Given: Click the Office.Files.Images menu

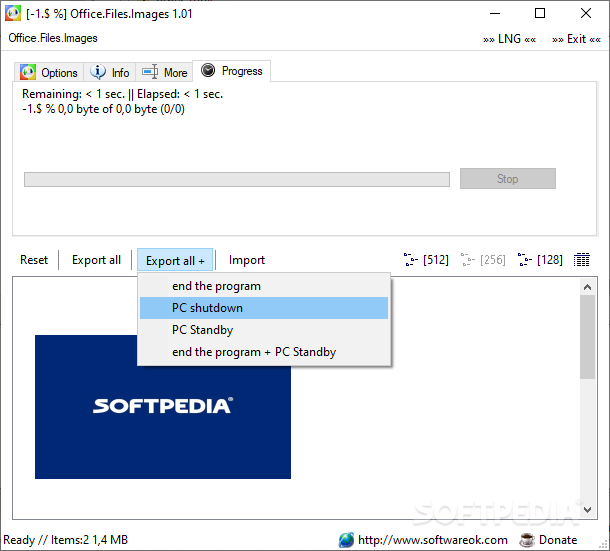Looking at the screenshot, I should tap(53, 38).
